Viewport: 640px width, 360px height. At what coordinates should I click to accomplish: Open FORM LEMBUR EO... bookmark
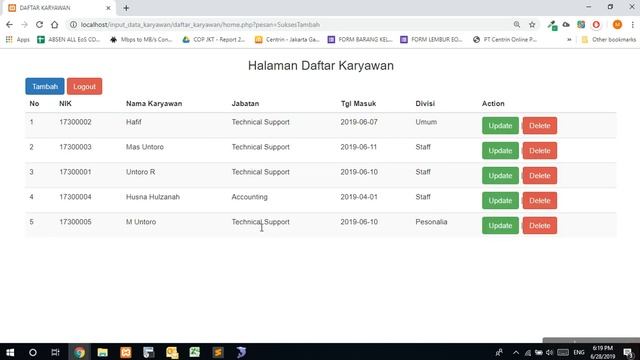click(432, 40)
